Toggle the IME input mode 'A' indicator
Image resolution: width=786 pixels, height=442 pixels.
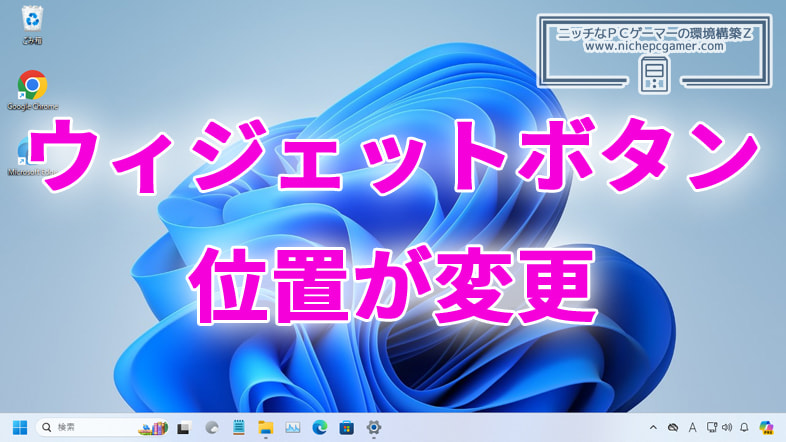click(692, 427)
